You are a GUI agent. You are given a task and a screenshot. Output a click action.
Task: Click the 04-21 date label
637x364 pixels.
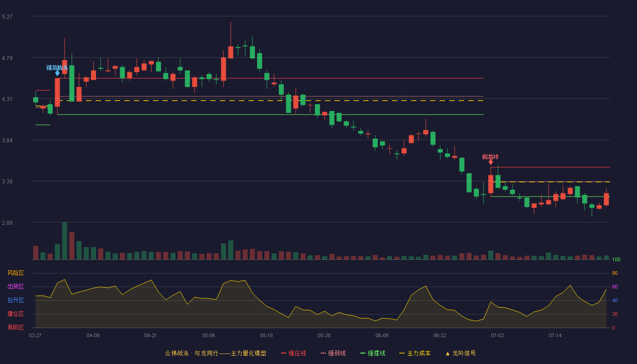[x=151, y=335]
